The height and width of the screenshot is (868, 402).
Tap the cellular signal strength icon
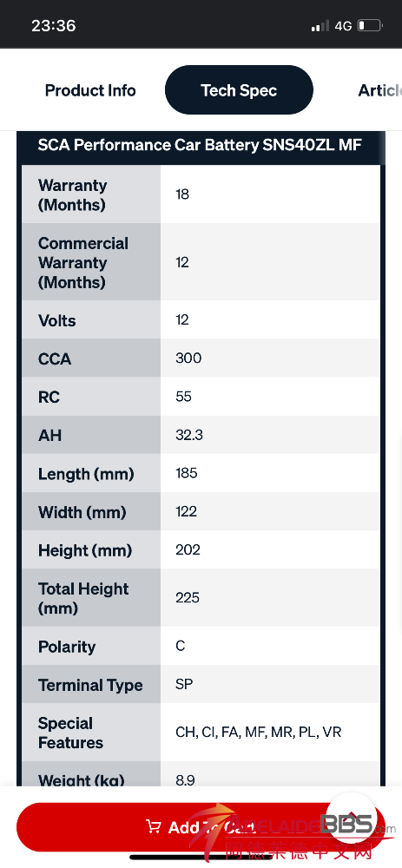[320, 26]
